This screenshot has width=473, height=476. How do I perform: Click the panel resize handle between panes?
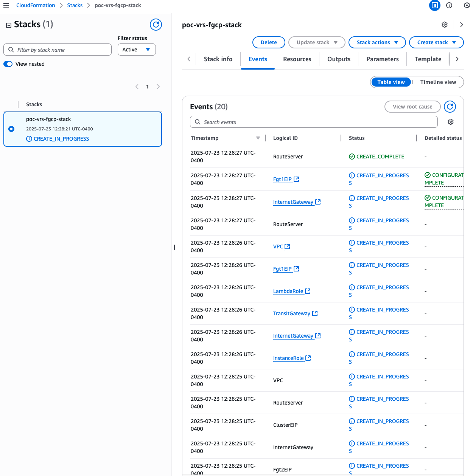(174, 247)
